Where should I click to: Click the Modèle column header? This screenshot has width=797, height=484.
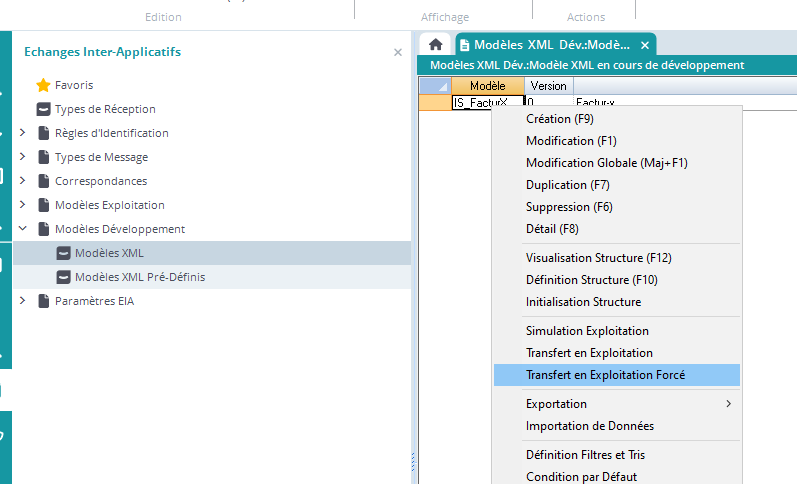pyautogui.click(x=487, y=86)
